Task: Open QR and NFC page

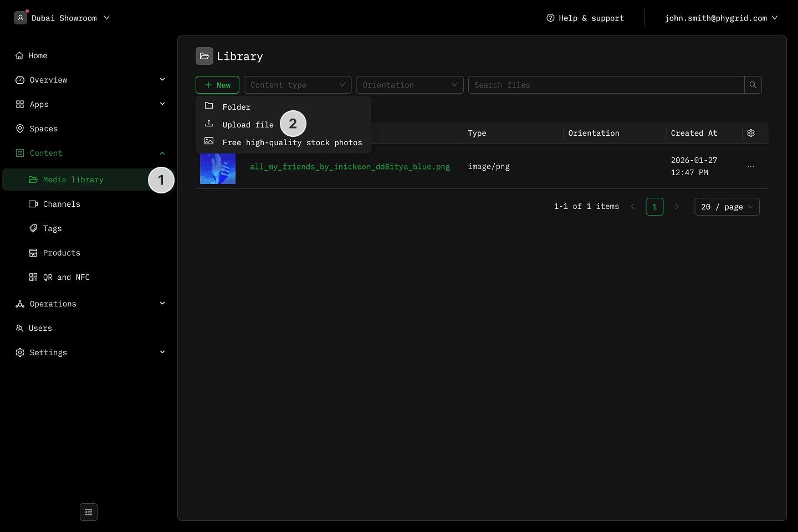Action: coord(66,277)
